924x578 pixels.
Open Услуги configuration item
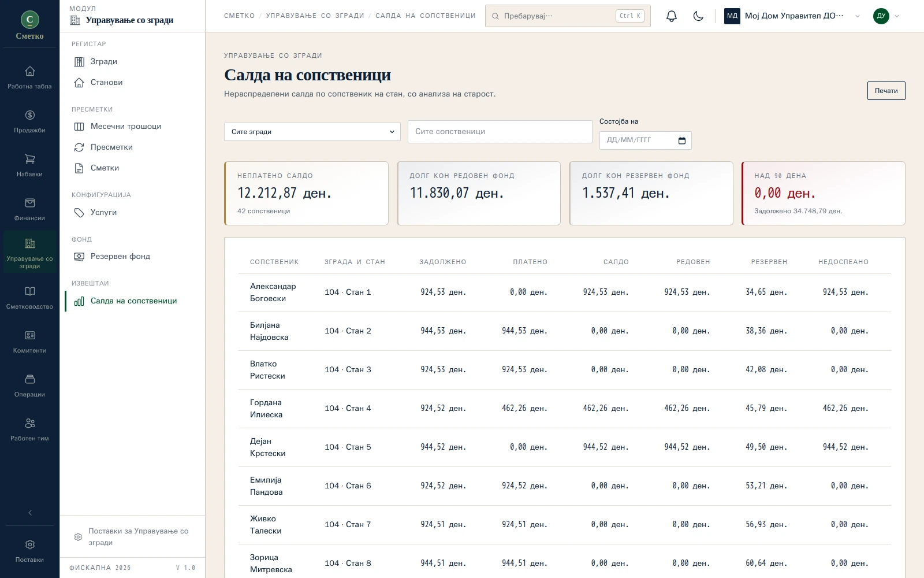point(132,213)
